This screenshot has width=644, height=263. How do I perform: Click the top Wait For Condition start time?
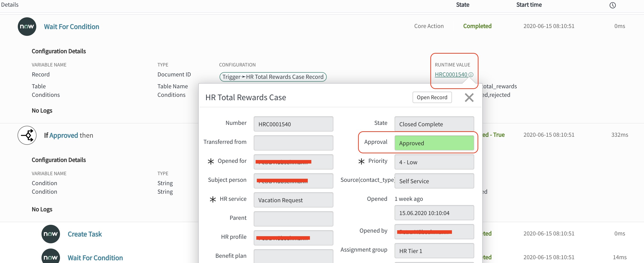point(549,26)
